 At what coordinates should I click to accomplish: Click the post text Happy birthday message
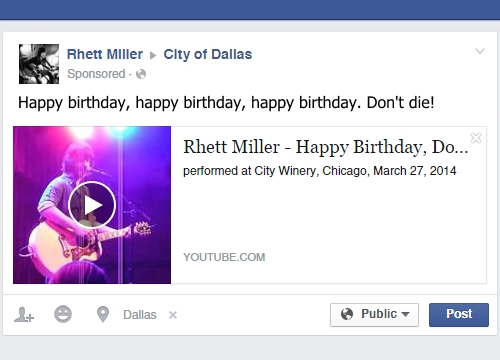point(226,103)
